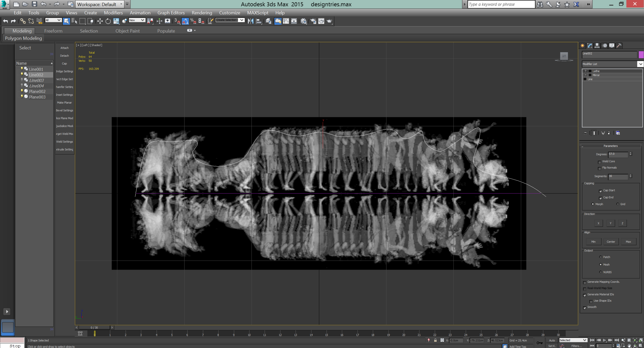
Task: Uncheck Cap Start option
Action: [600, 191]
